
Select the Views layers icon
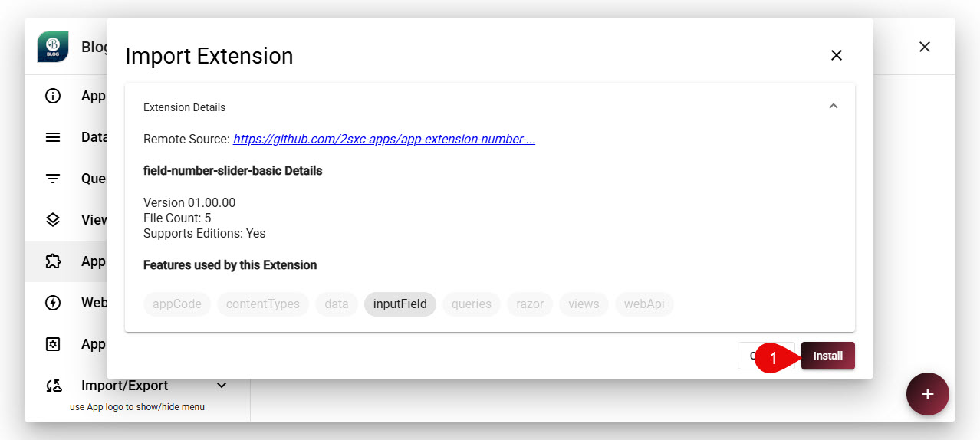[53, 220]
